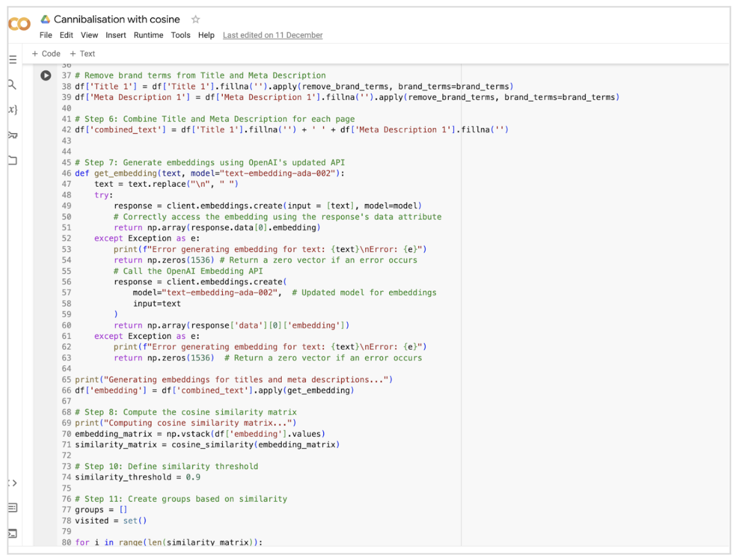742x560 pixels.
Task: Click the df['embedding'] apply line
Action: (x=215, y=390)
